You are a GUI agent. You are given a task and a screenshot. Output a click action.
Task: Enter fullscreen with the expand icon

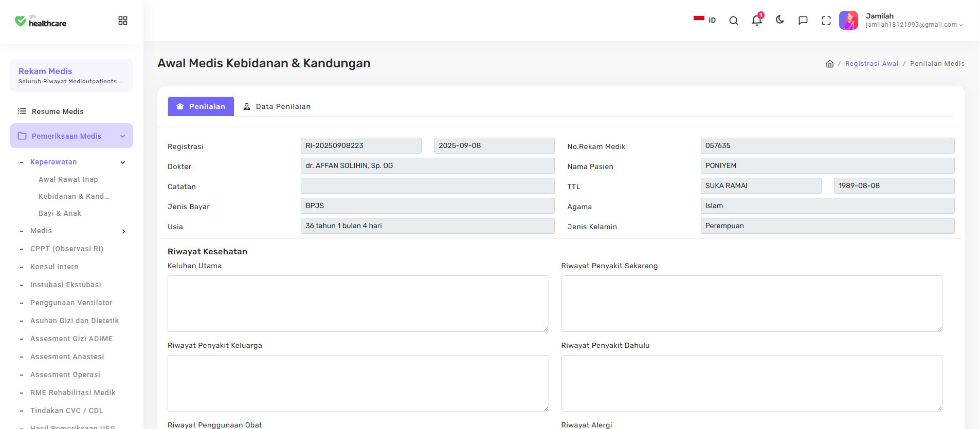826,21
